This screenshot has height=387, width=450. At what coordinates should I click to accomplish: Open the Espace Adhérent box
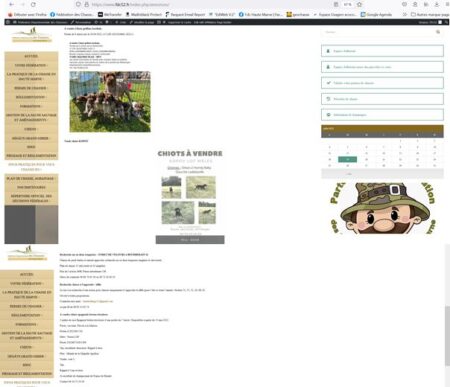pyautogui.click(x=382, y=51)
